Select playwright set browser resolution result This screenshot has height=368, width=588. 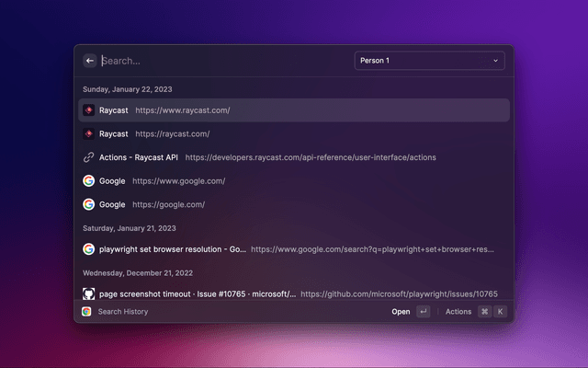pyautogui.click(x=172, y=248)
